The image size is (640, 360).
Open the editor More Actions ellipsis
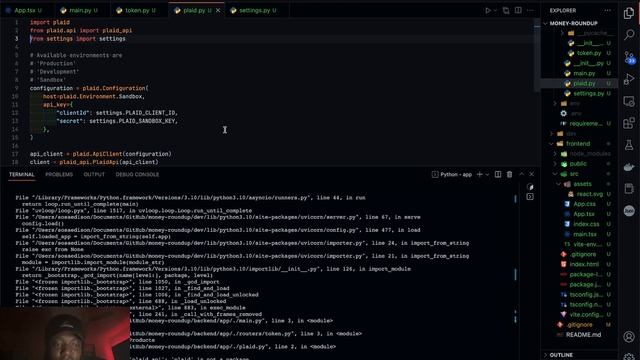[x=530, y=11]
